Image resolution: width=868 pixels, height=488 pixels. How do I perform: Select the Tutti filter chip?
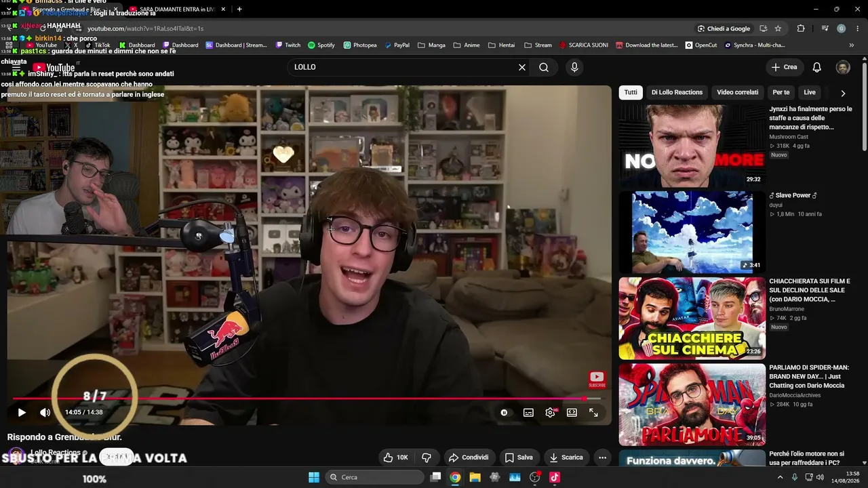(x=631, y=92)
